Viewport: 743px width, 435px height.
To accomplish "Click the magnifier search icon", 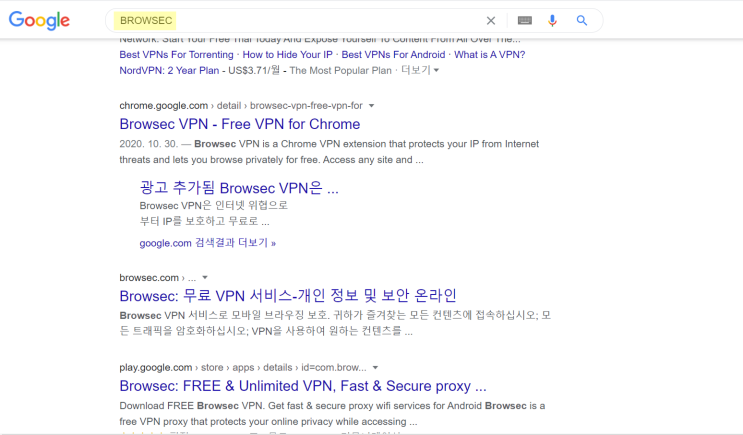I will (582, 20).
